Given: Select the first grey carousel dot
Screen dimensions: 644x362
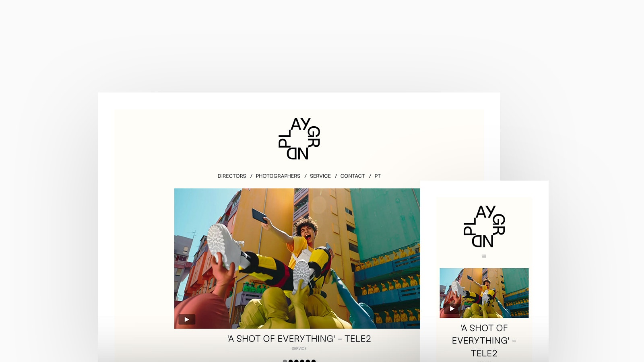Looking at the screenshot, I should 285,361.
